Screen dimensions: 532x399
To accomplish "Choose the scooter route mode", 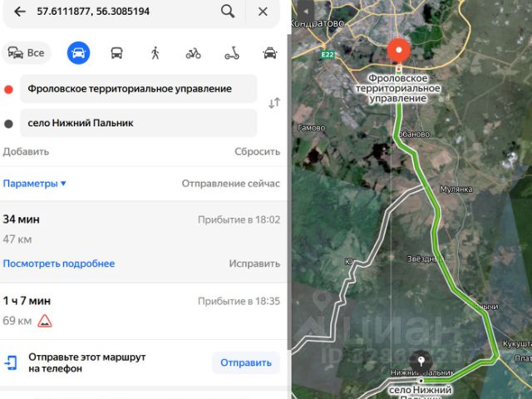I will tap(232, 53).
